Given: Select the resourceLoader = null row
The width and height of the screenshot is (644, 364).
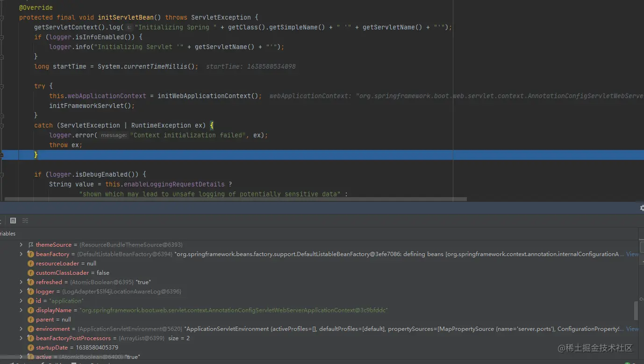Looking at the screenshot, I should pyautogui.click(x=66, y=264).
